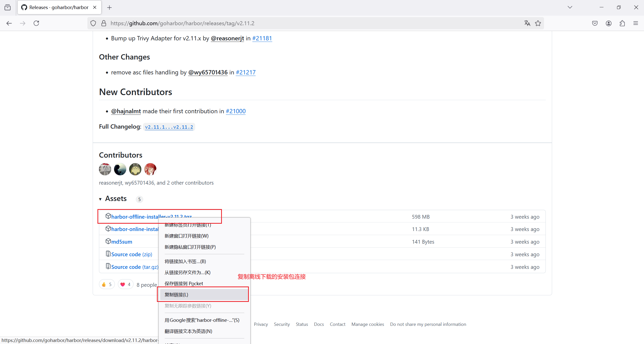The height and width of the screenshot is (344, 644).
Task: Choose translate link text to English (N)
Action: 204,331
